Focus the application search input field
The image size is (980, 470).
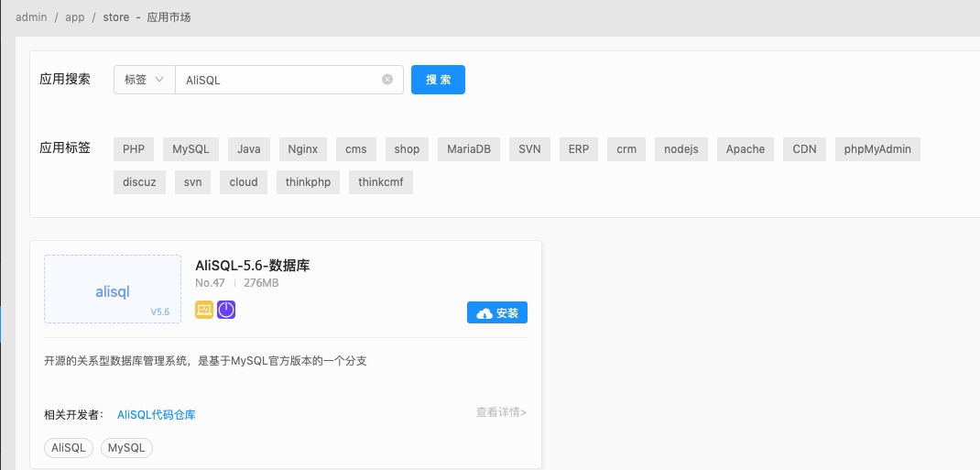[x=289, y=80]
